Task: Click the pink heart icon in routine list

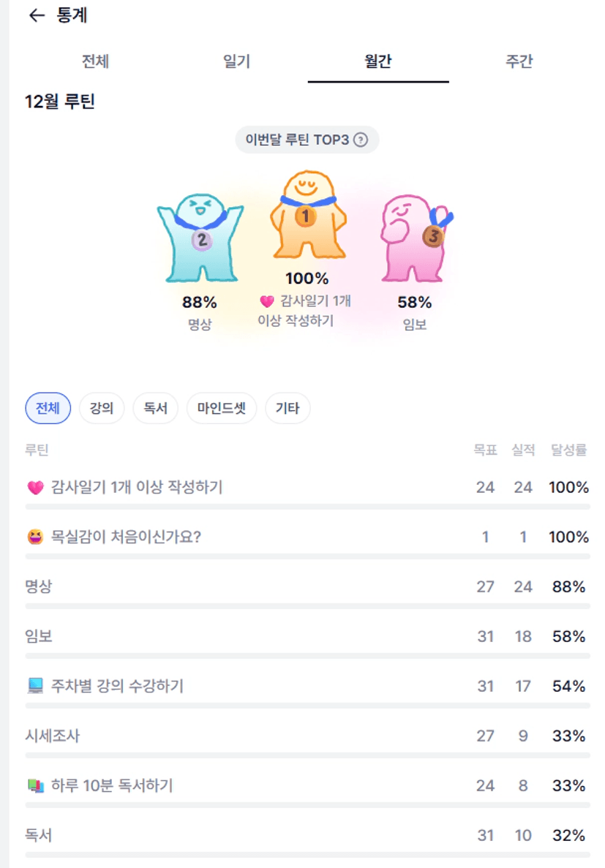Action: 35,488
